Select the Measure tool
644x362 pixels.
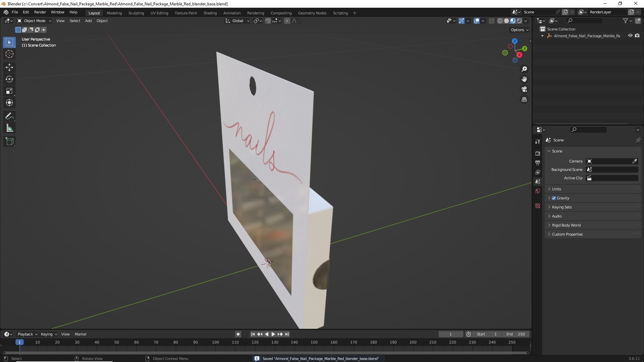point(9,128)
